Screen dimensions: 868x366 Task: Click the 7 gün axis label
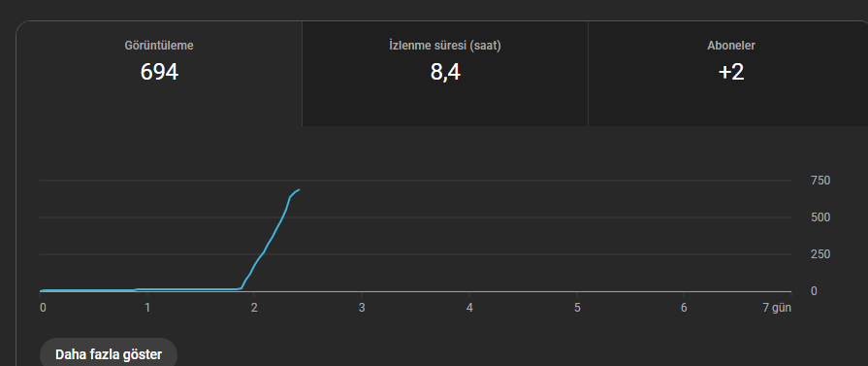[x=779, y=308]
